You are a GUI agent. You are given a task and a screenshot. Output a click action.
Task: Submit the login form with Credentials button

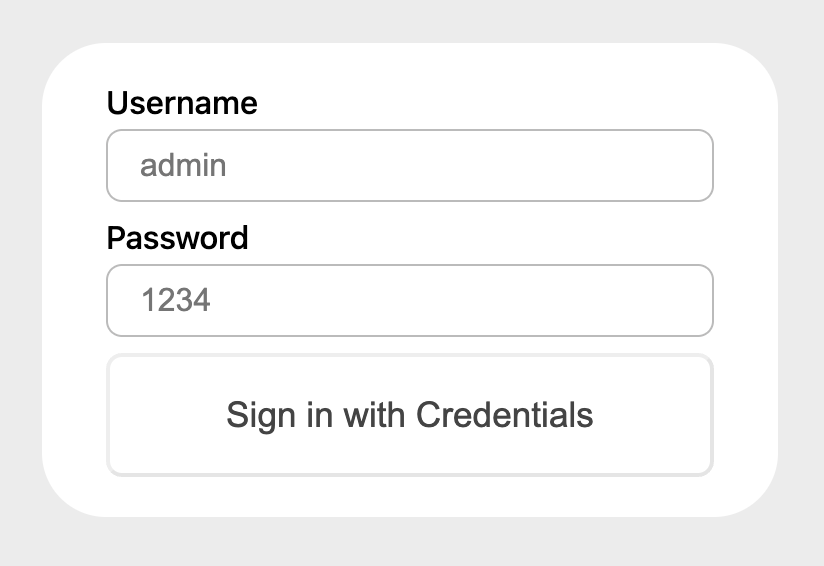(x=410, y=415)
